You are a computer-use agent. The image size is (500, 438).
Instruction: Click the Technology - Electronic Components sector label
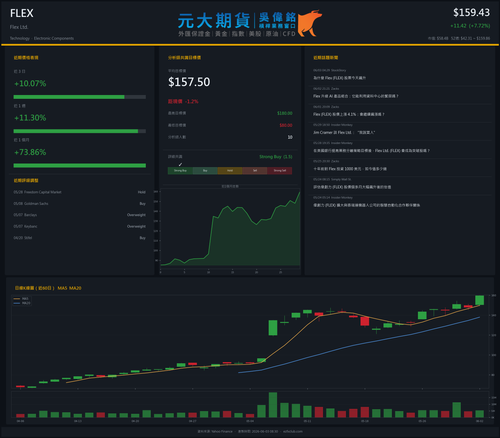(42, 38)
